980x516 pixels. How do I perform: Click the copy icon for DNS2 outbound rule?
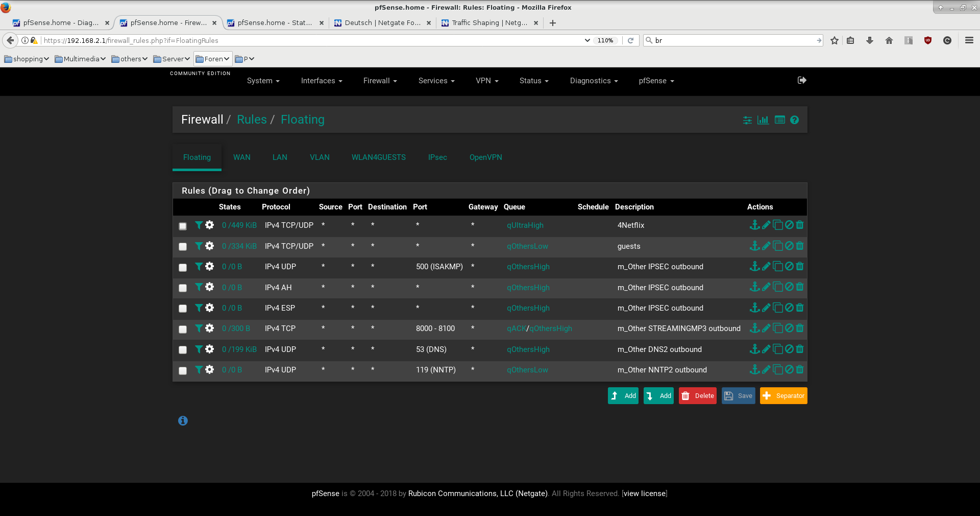click(x=778, y=349)
